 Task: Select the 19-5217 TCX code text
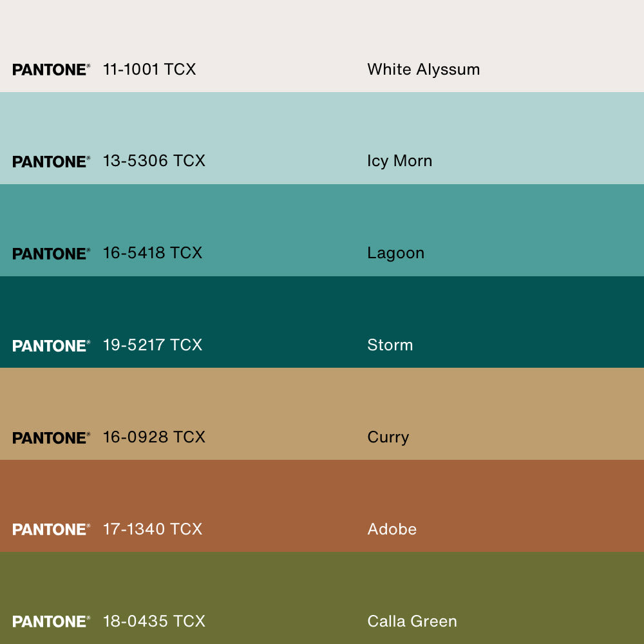(153, 345)
